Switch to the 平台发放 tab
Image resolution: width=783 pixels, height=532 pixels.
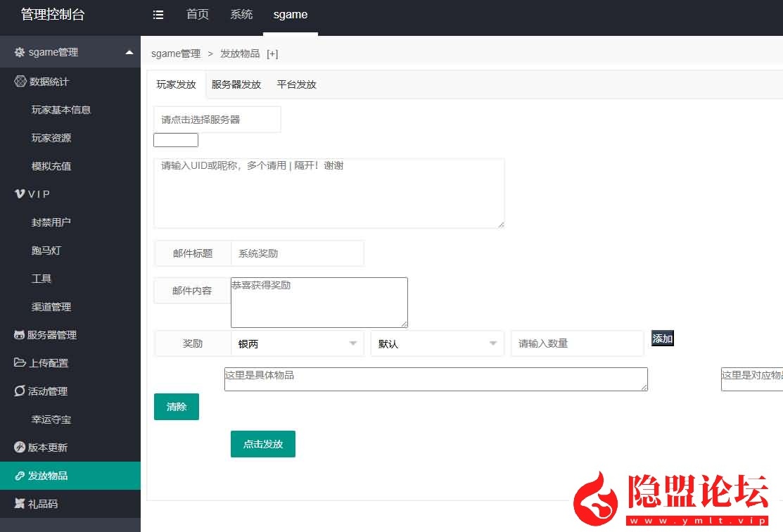tap(296, 84)
